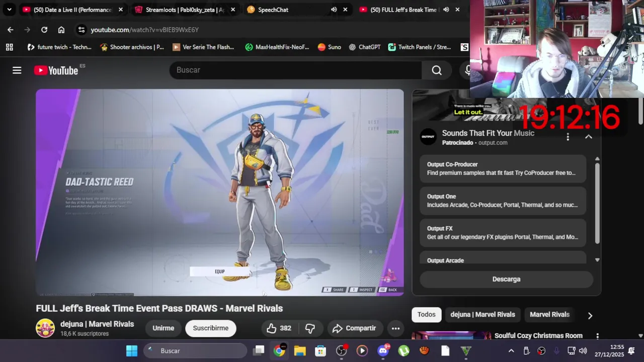
Task: Select the Todos filter chip
Action: (x=426, y=315)
